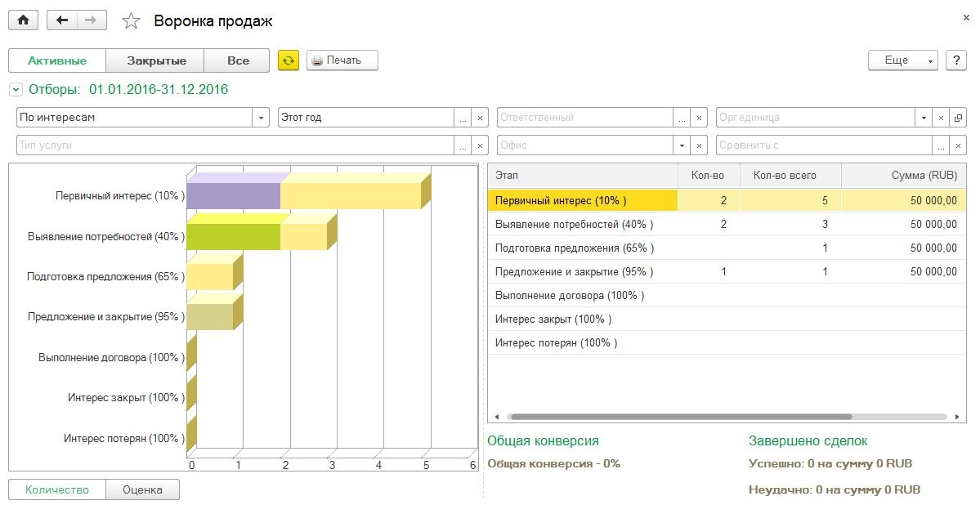This screenshot has width=980, height=505.
Task: Open the По интересам dropdown
Action: click(x=261, y=117)
